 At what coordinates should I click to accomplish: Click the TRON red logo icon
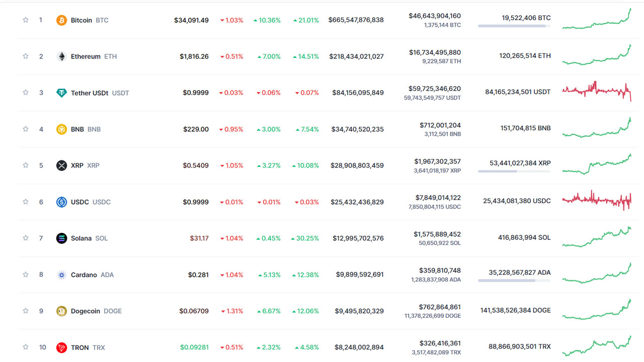click(61, 347)
